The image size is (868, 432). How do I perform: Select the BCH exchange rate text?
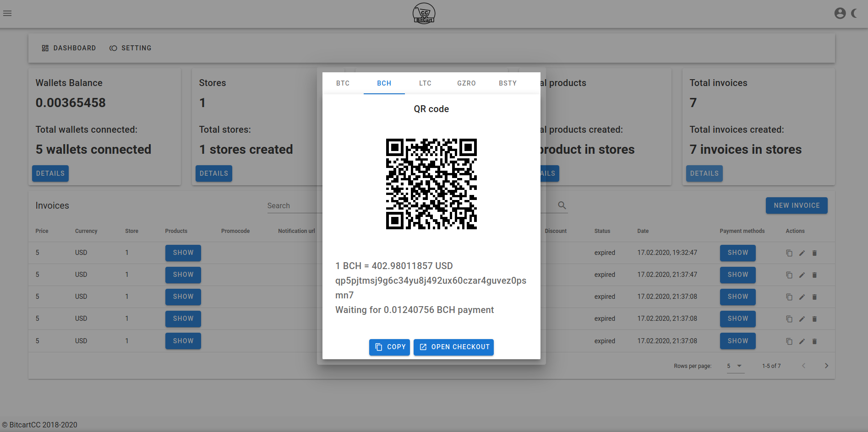394,266
